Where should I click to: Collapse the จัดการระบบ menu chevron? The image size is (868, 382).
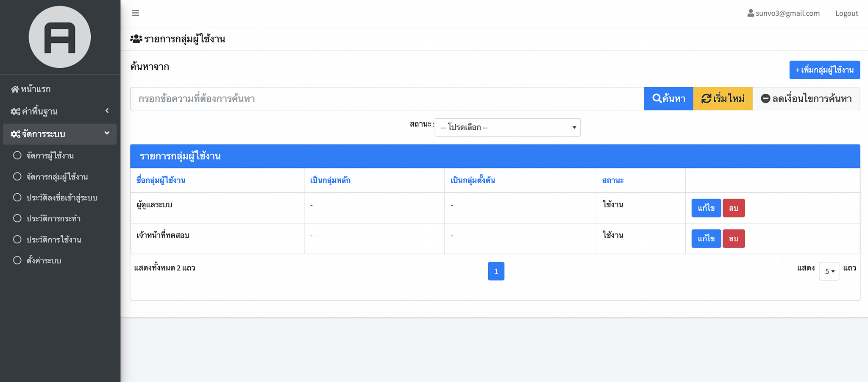coord(107,133)
